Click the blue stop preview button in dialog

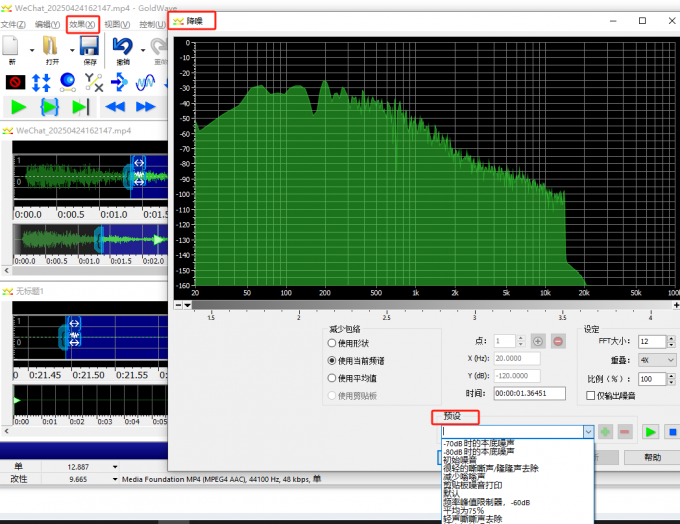tap(672, 432)
